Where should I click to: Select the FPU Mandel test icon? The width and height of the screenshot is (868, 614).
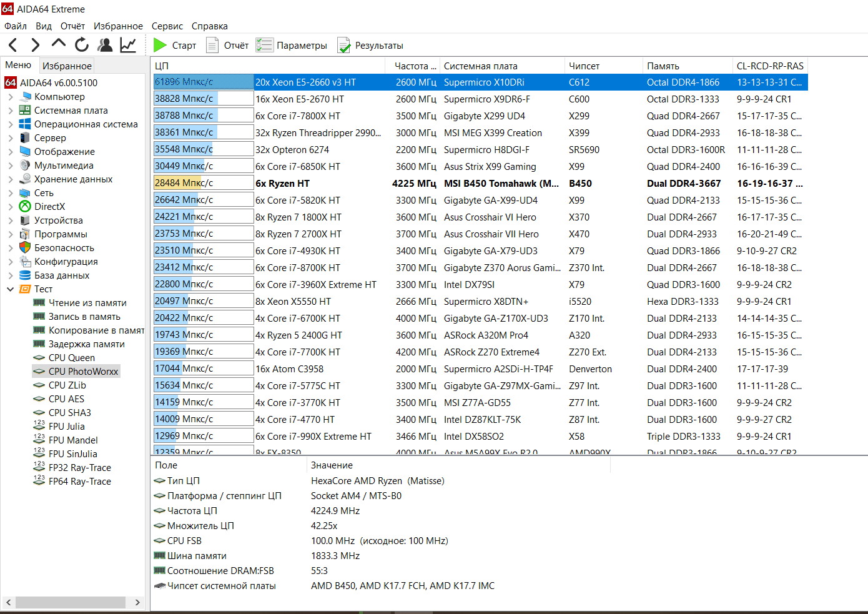[x=39, y=440]
